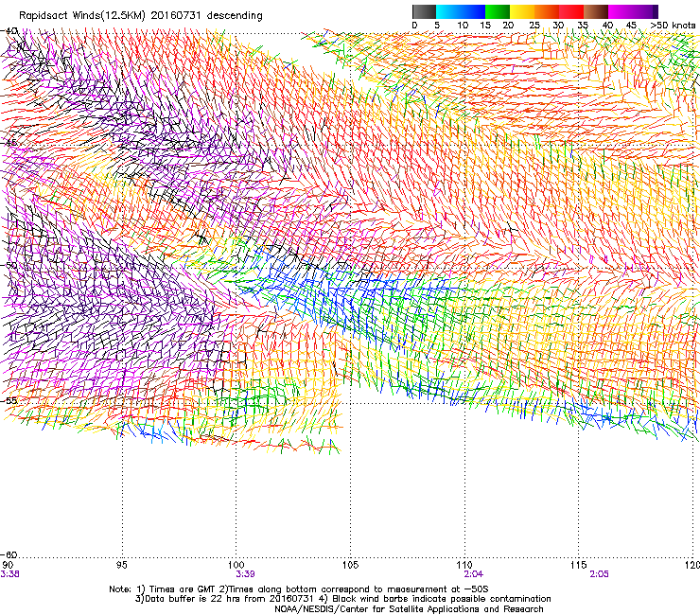Click the '>50 knots' legend label
Screen dimensions: 700x615
coord(673,25)
